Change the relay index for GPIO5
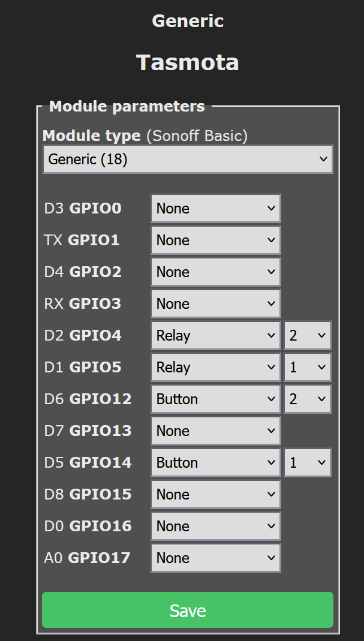The height and width of the screenshot is (641, 364). [x=307, y=367]
